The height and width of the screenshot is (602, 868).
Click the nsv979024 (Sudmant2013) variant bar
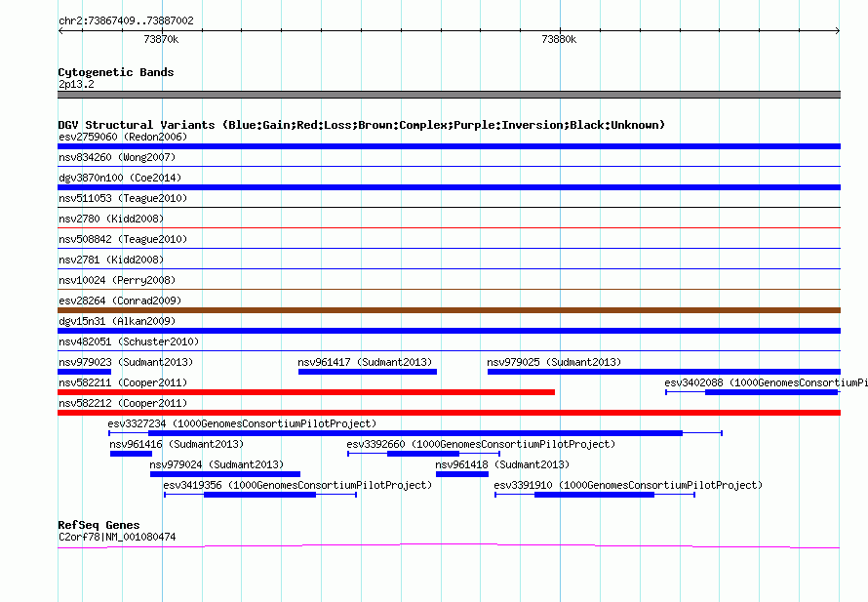(x=225, y=474)
